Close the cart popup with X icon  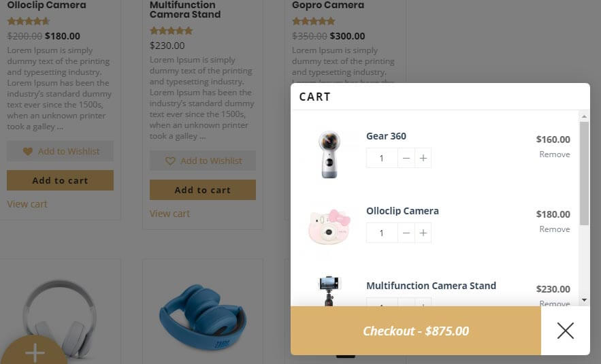(565, 331)
